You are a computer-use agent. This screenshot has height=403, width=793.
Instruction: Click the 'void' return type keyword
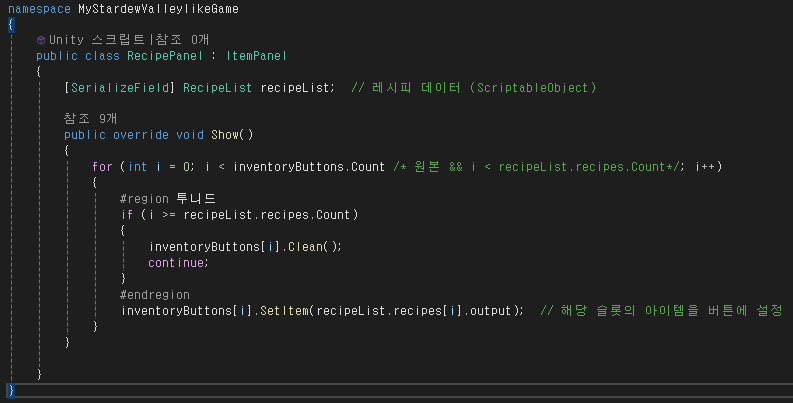(x=190, y=135)
